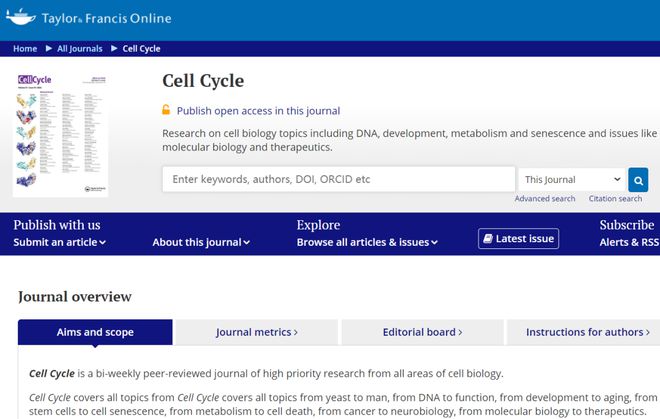Open Alerts & RSS under Subscribe
The width and height of the screenshot is (660, 419).
coord(629,242)
